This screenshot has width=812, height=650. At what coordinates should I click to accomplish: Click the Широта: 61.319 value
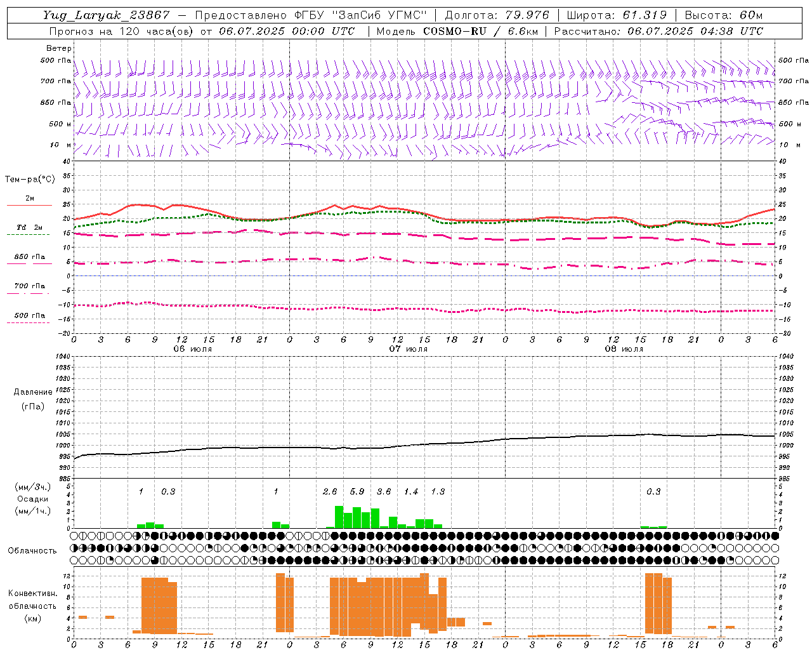tap(617, 15)
